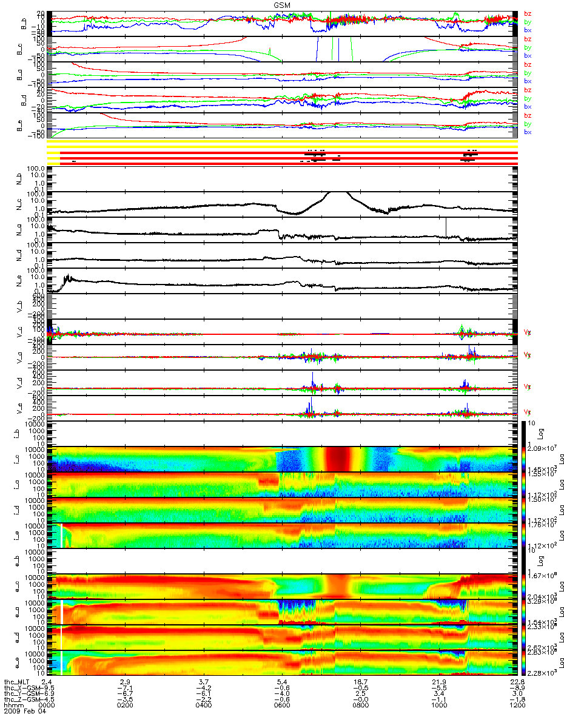Click the color scale bar beside i_e spectrogram
This screenshot has height=728, width=564.
pos(525,536)
